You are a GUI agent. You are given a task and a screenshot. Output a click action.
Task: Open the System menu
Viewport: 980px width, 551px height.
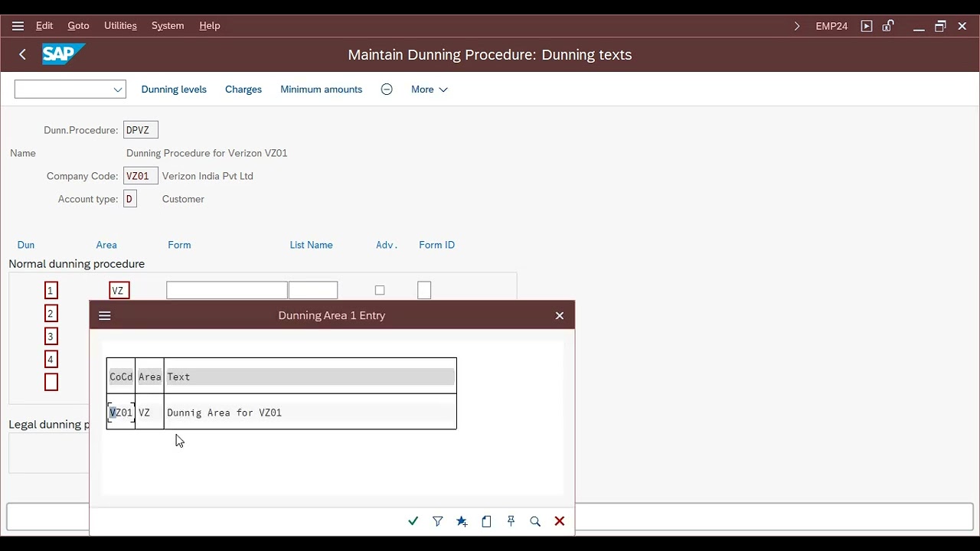(168, 26)
